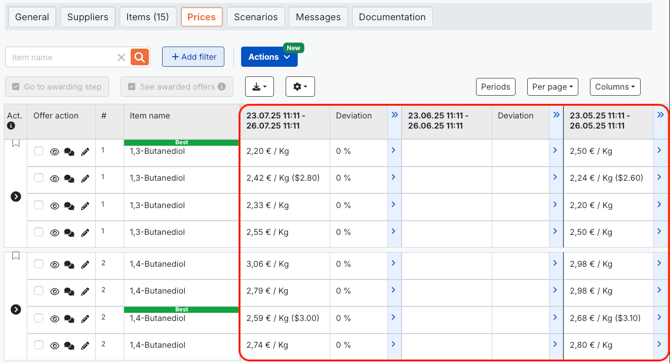Click info icon beside See awarded offers
Viewport: 670px width, 363px height.
221,86
